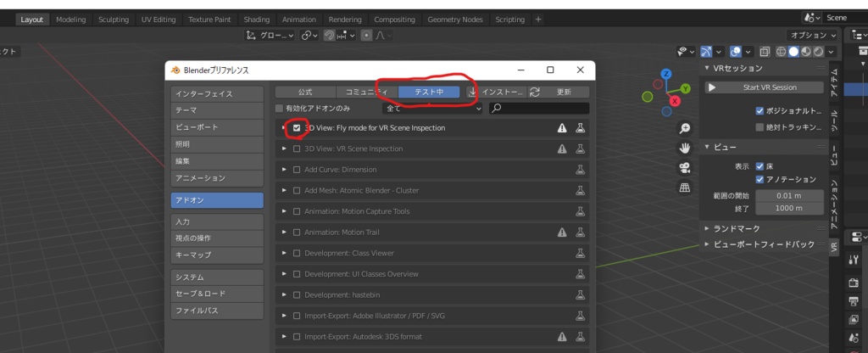
Task: Toggle 絶対トラッキン... checkbox
Action: (x=759, y=127)
